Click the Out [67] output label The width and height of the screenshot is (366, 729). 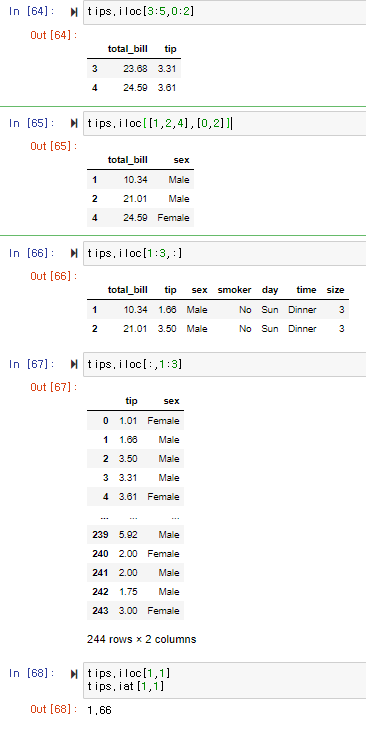point(53,387)
